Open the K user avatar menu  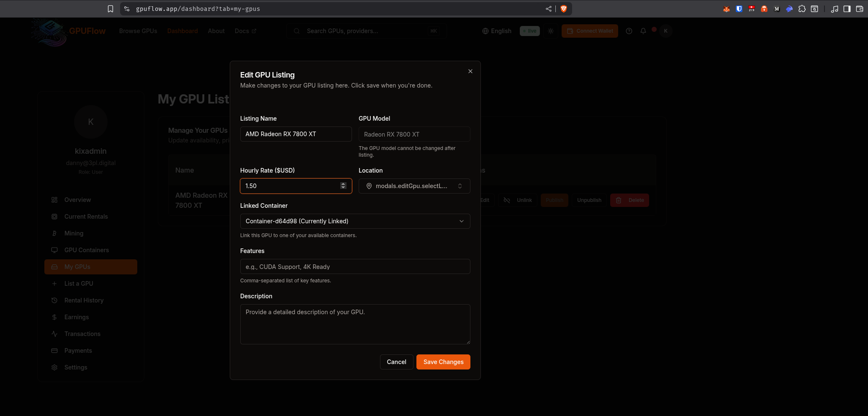(x=666, y=31)
